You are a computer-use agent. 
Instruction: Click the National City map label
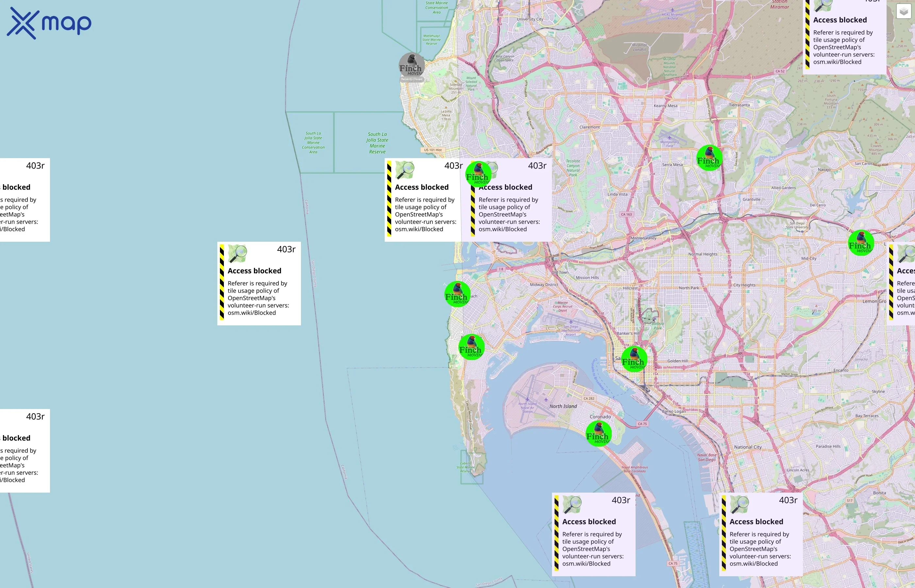(747, 447)
